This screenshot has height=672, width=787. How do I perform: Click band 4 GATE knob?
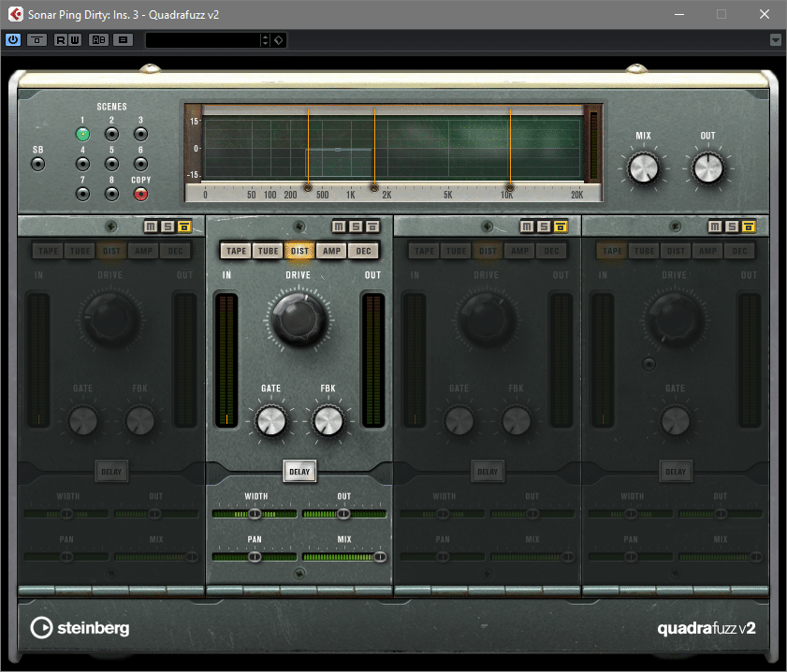pyautogui.click(x=676, y=420)
